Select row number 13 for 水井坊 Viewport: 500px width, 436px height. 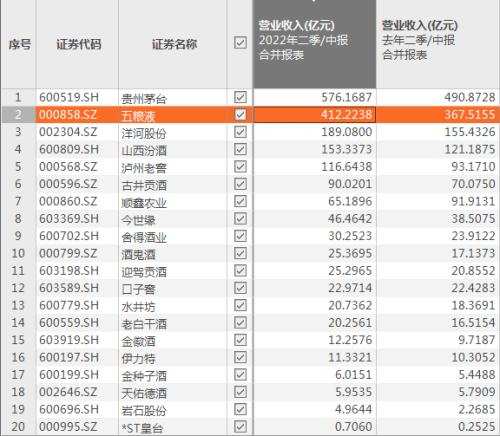(18, 305)
